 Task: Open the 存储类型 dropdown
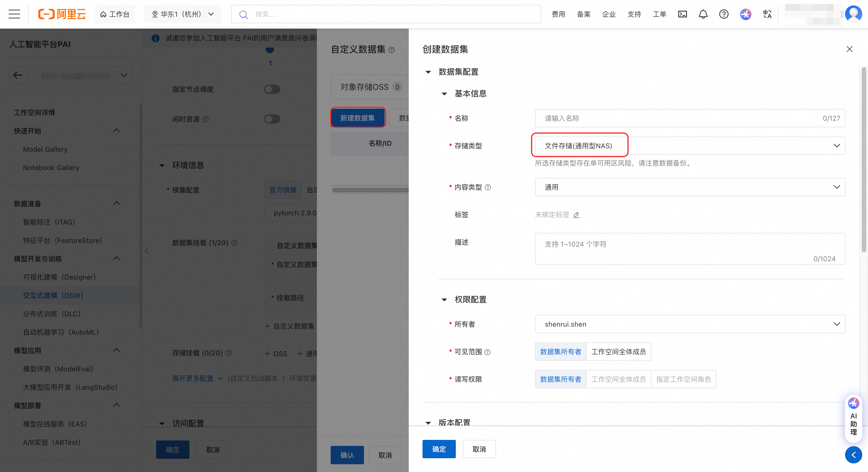click(x=689, y=146)
